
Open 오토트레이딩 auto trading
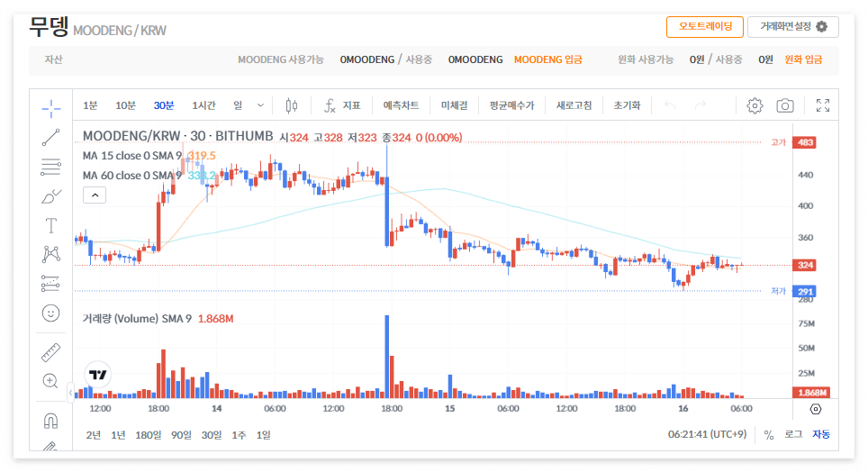click(705, 27)
